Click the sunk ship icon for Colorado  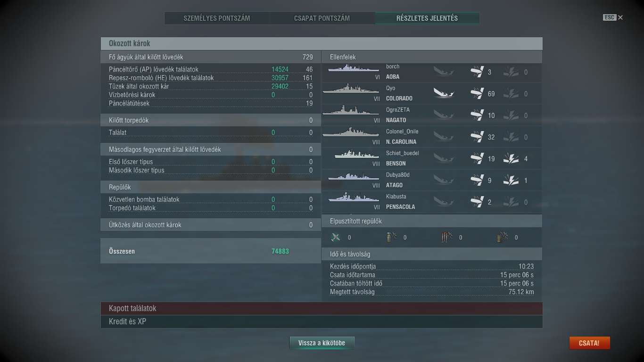(444, 93)
